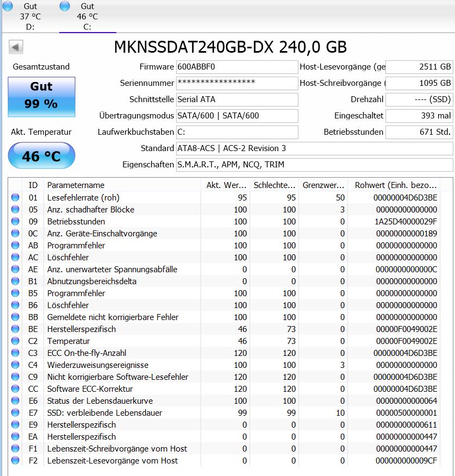This screenshot has height=476, width=455.
Task: Click the Schnittstelle field Serial ATA
Action: (x=237, y=99)
